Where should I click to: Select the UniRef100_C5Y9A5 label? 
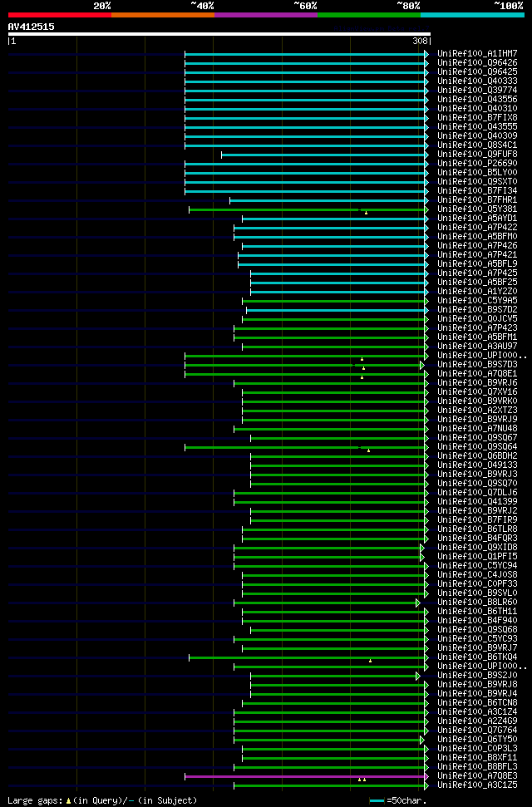click(477, 301)
